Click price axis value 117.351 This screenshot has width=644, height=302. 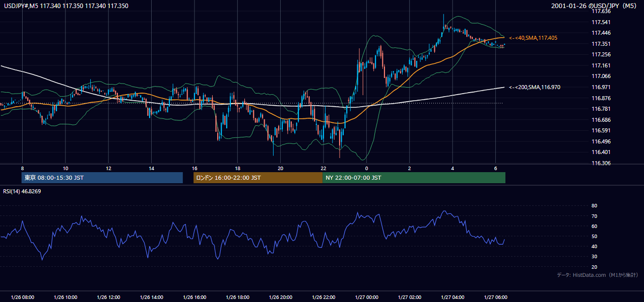click(x=601, y=44)
